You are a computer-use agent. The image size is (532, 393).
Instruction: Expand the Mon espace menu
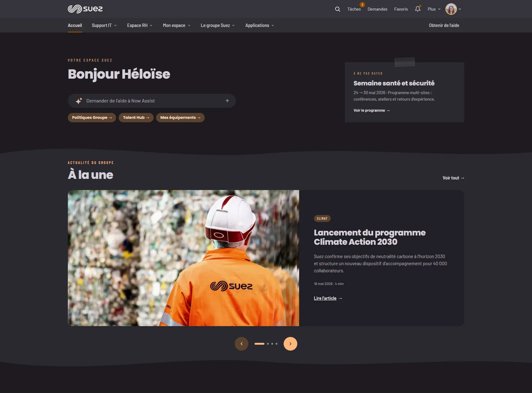tap(177, 25)
